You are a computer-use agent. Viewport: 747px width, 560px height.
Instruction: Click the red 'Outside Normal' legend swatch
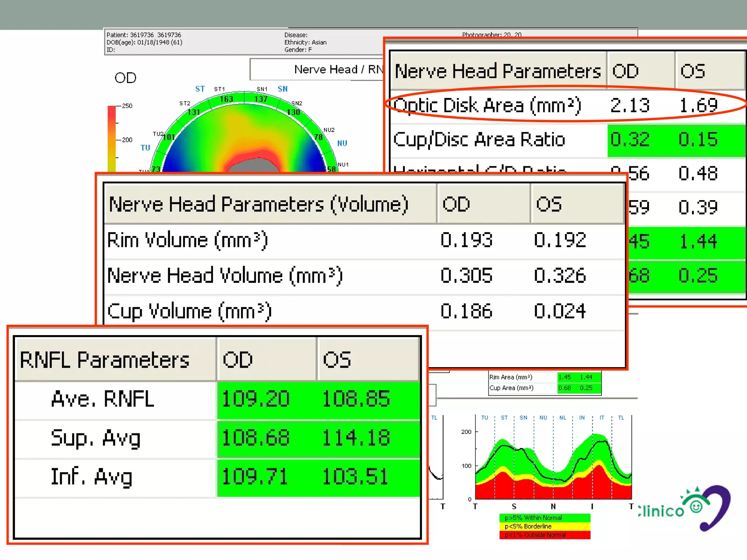click(544, 535)
